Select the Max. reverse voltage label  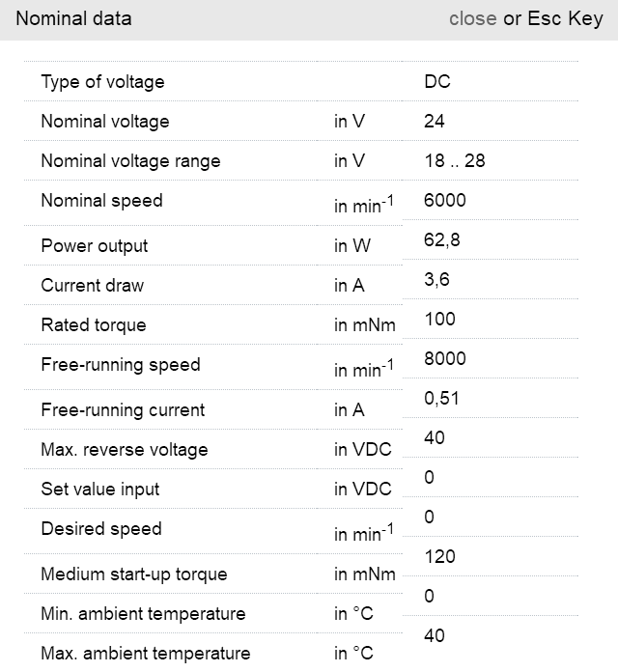[124, 450]
